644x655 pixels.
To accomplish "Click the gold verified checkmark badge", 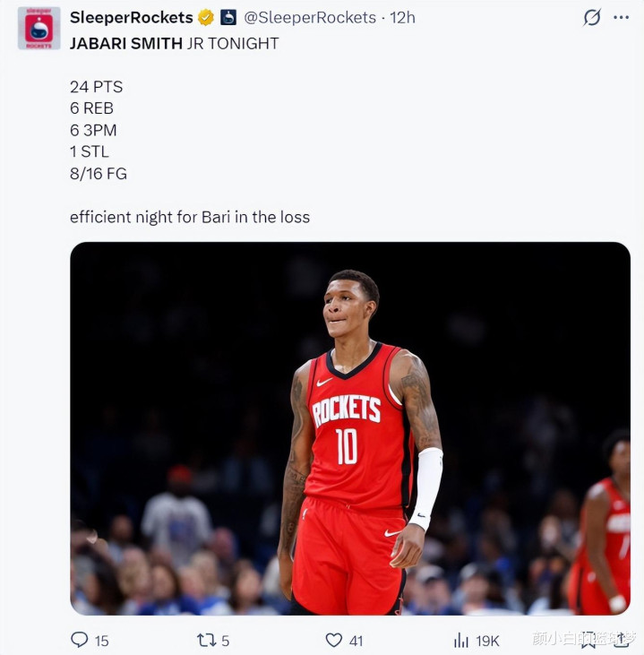I will (206, 18).
